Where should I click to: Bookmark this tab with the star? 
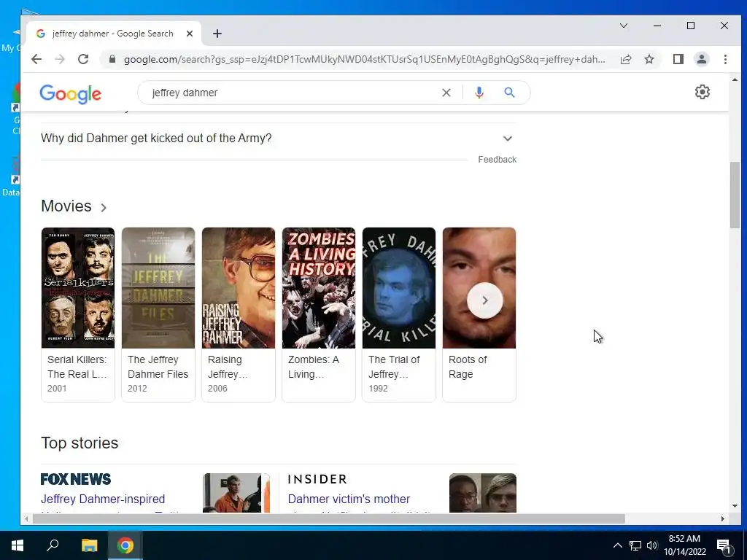[649, 59]
